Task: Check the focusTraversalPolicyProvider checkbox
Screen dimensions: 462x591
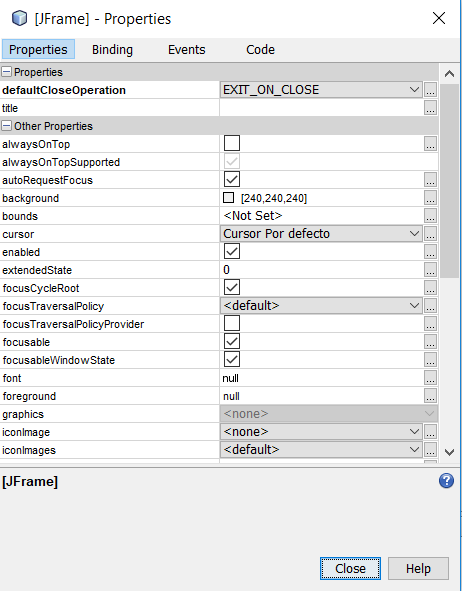Action: (232, 323)
